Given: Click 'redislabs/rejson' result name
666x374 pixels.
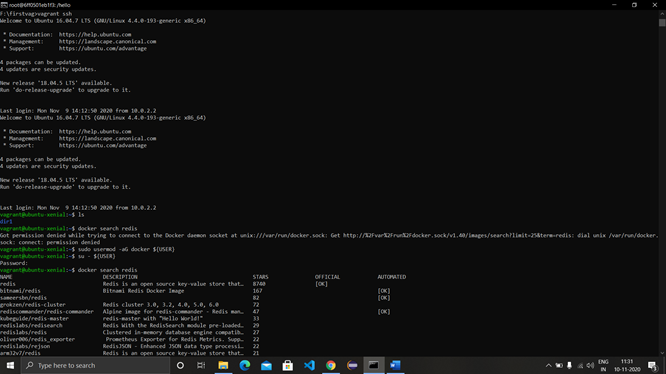Looking at the screenshot, I should pos(25,346).
